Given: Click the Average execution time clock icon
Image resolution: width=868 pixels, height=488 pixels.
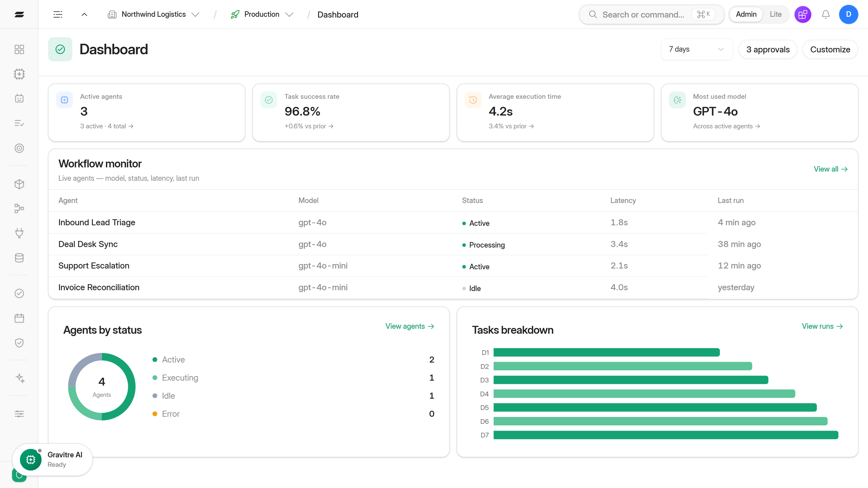Looking at the screenshot, I should tap(473, 100).
